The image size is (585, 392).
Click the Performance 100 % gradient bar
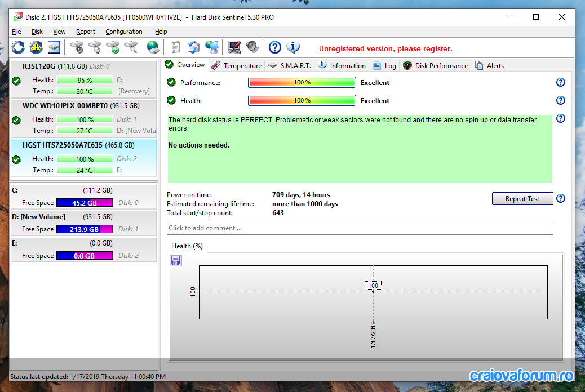302,82
